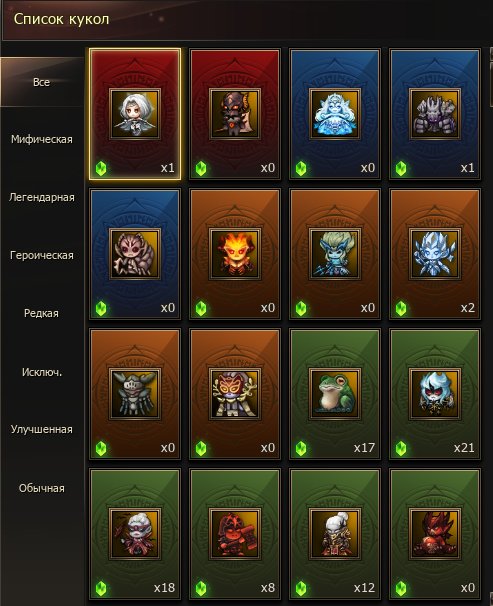Viewport: 493px width, 606px height.
Task: Select the dark horned demon doll card
Action: coord(235,114)
